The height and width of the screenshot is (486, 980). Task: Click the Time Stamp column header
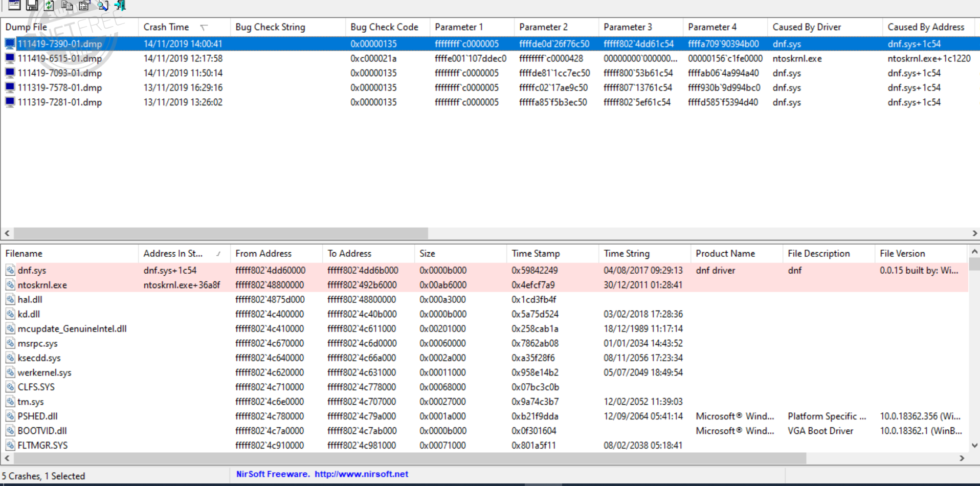point(552,253)
